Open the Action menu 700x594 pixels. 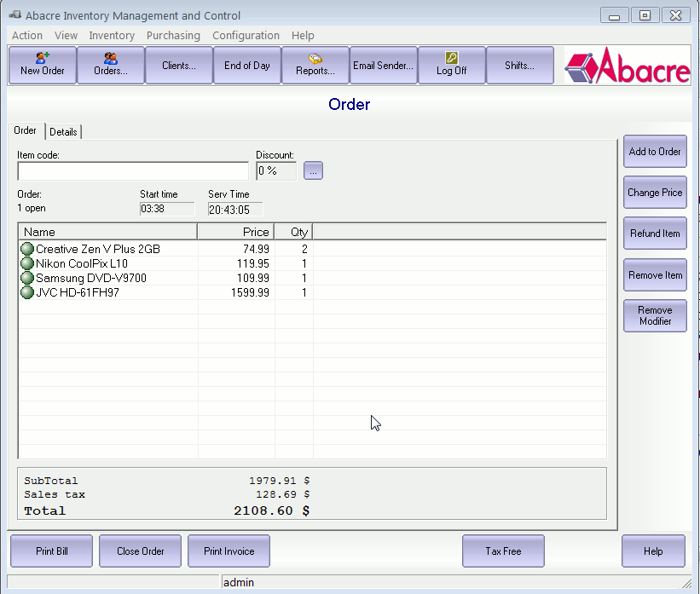[27, 35]
